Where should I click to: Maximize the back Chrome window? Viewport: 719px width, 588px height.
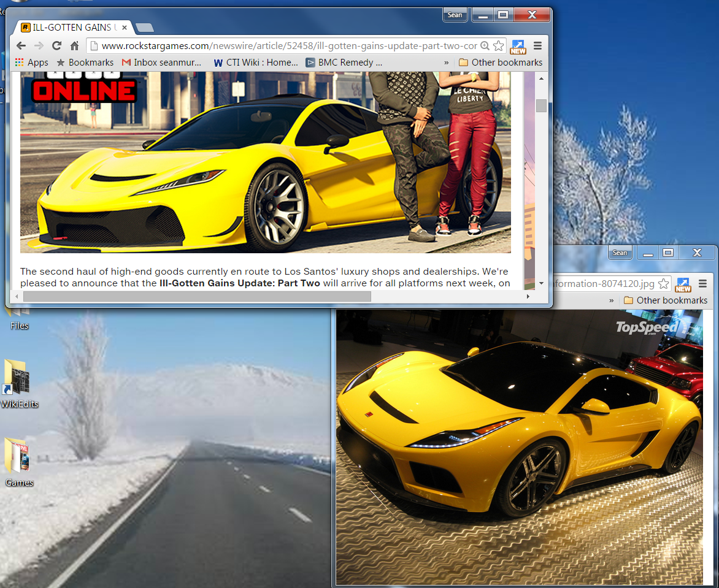tap(669, 253)
